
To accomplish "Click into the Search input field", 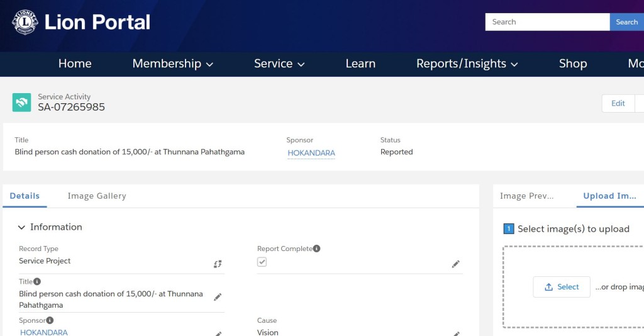I will click(548, 22).
